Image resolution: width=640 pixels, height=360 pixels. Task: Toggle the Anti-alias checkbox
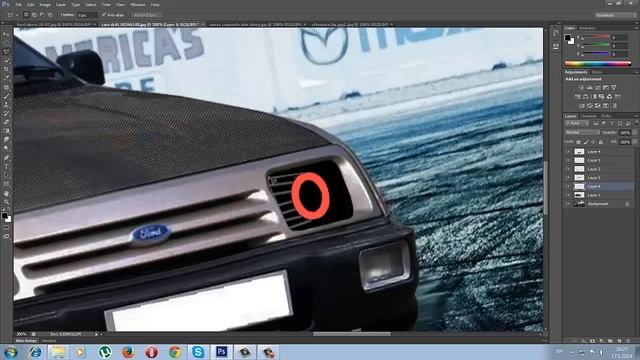pos(104,15)
